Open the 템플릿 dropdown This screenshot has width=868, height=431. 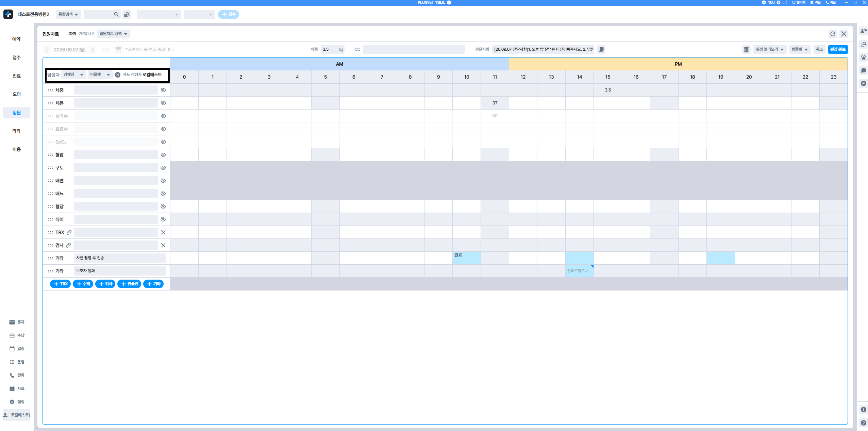click(800, 50)
